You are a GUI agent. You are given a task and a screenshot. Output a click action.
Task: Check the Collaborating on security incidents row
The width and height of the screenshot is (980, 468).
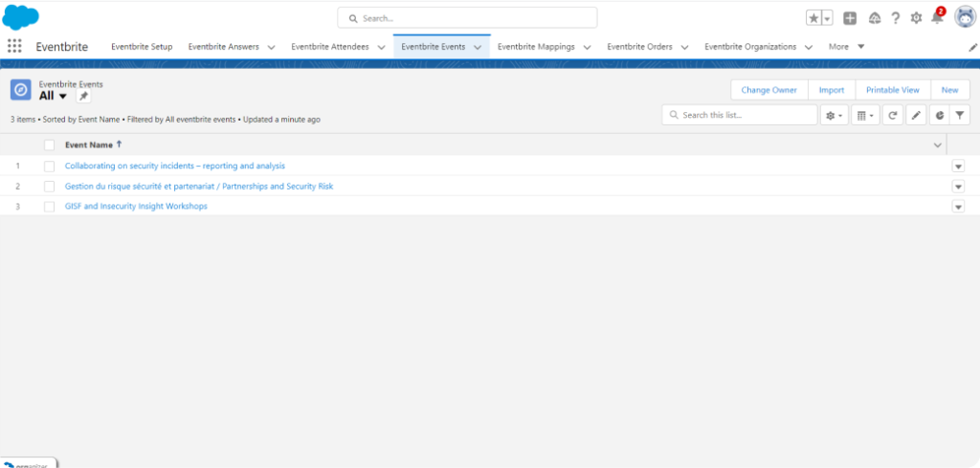50,167
